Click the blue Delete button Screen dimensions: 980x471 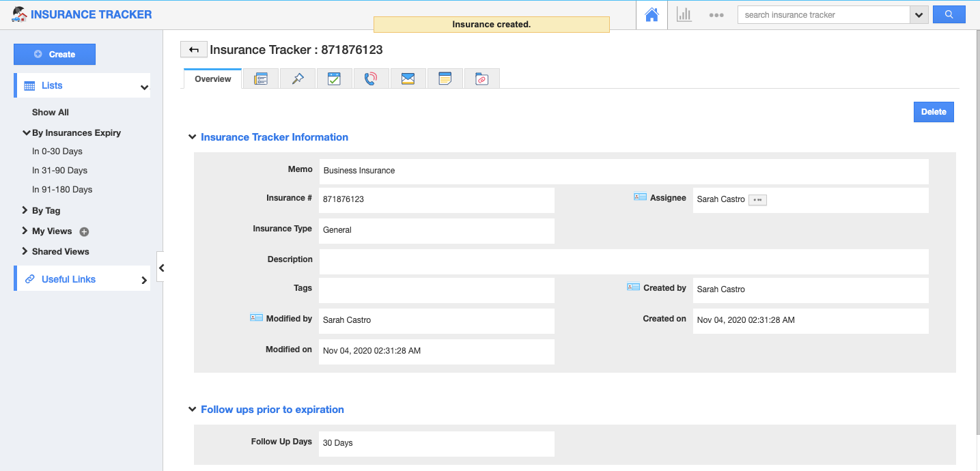[933, 112]
